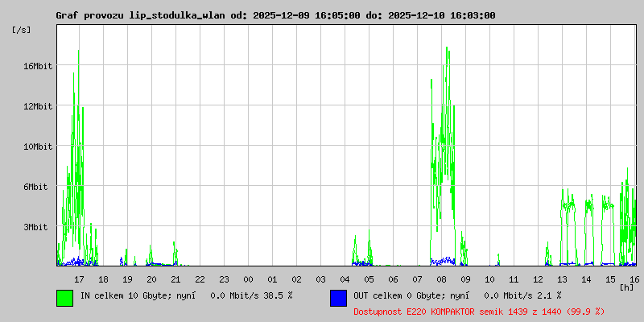This screenshot has height=322, width=644.
Task: Click the tall green traffic peak near 17h
Action: coord(78,156)
